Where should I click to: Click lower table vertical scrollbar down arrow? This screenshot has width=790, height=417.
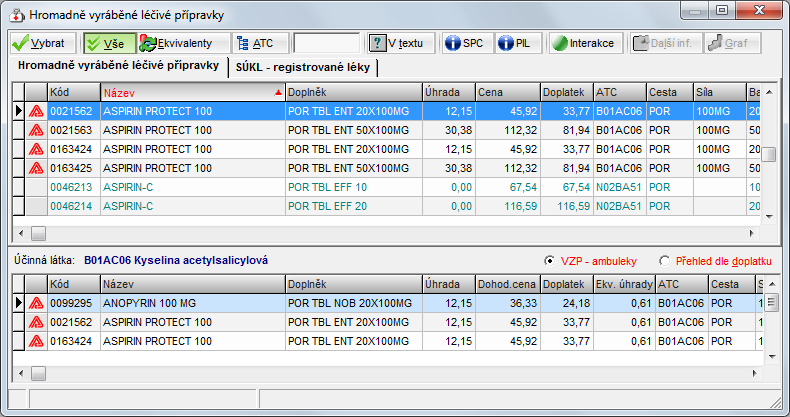click(x=772, y=357)
